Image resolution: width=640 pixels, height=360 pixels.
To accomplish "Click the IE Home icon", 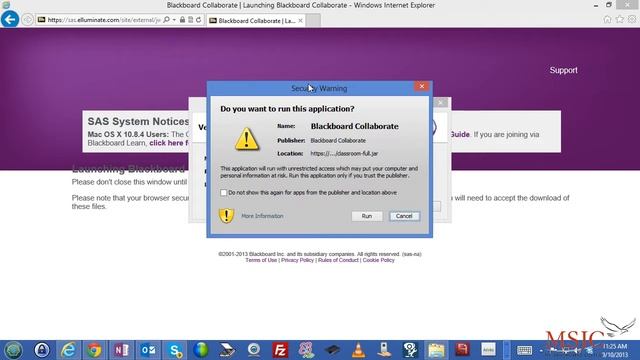I will point(607,19).
